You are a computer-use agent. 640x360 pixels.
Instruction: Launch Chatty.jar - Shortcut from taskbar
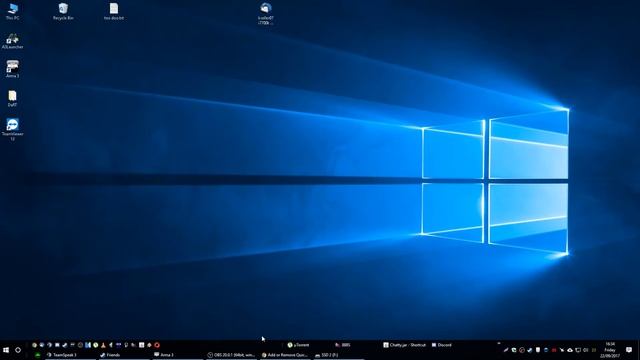click(x=404, y=345)
